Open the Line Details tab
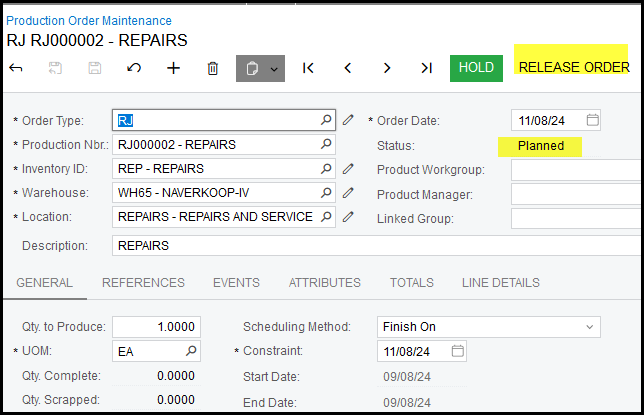Viewport: 644px width, 415px height. (x=500, y=283)
